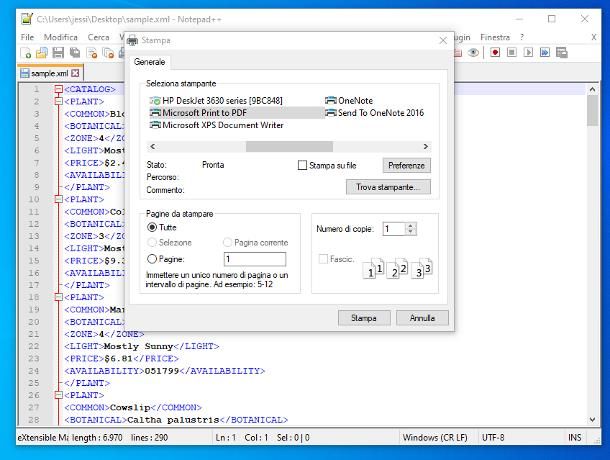The height and width of the screenshot is (460, 610).
Task: Click the Save floppy disk icon
Action: click(x=58, y=53)
